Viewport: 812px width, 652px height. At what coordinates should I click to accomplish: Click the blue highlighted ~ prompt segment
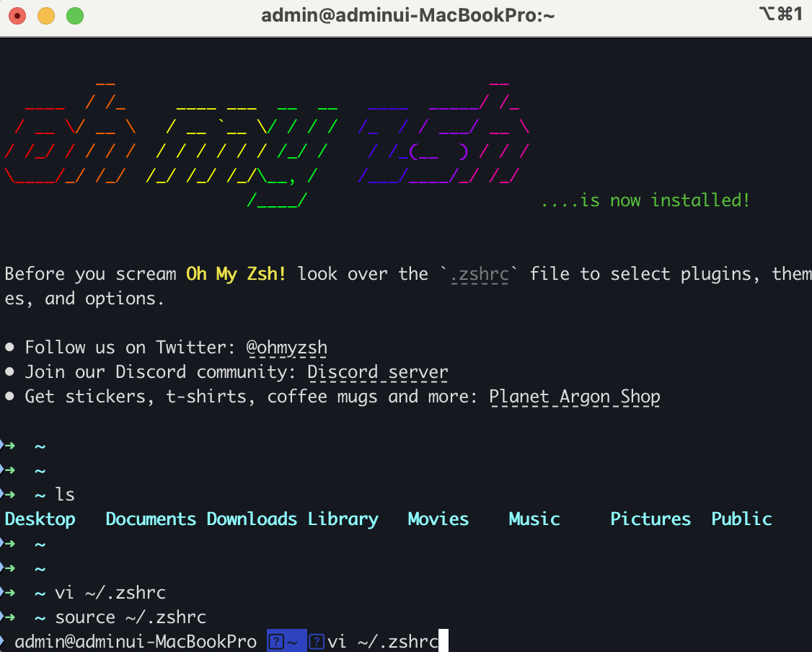tap(286, 642)
